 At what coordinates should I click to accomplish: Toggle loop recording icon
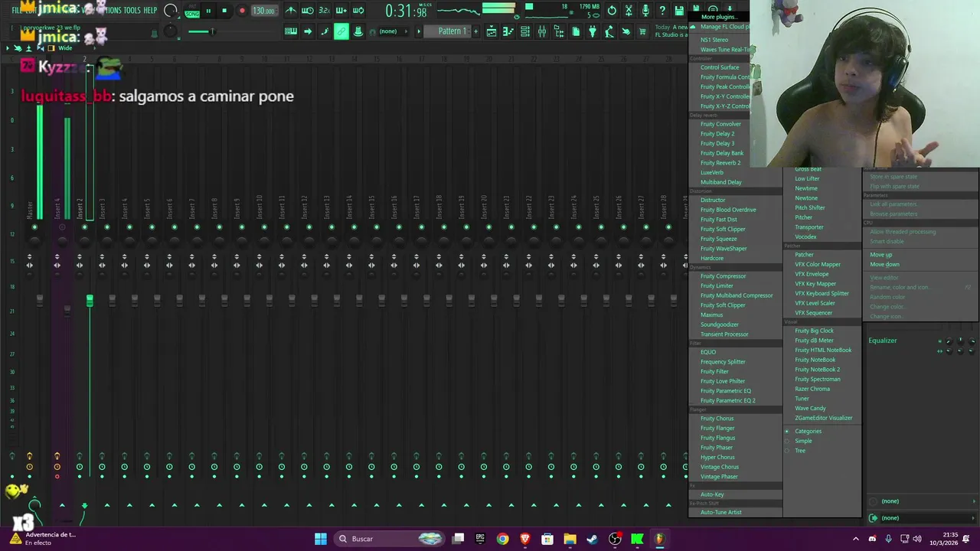coord(358,11)
